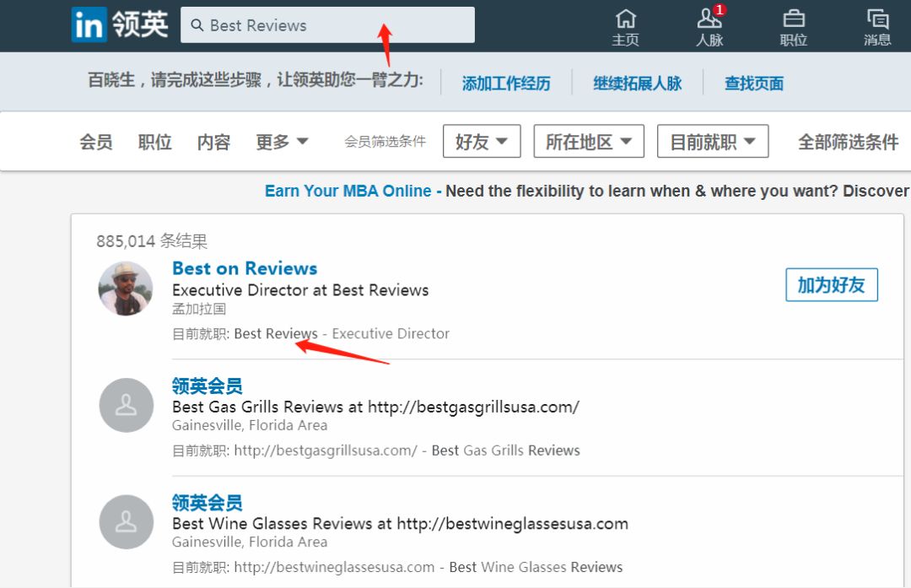
Task: Open the Best on Reviews profile link
Action: click(x=245, y=268)
